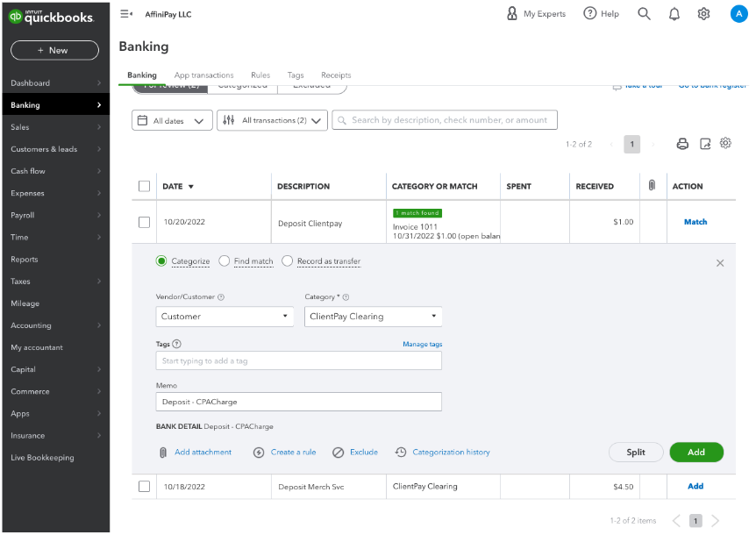Screen dimensions: 756x535
Task: Click the New button
Action: pos(54,50)
